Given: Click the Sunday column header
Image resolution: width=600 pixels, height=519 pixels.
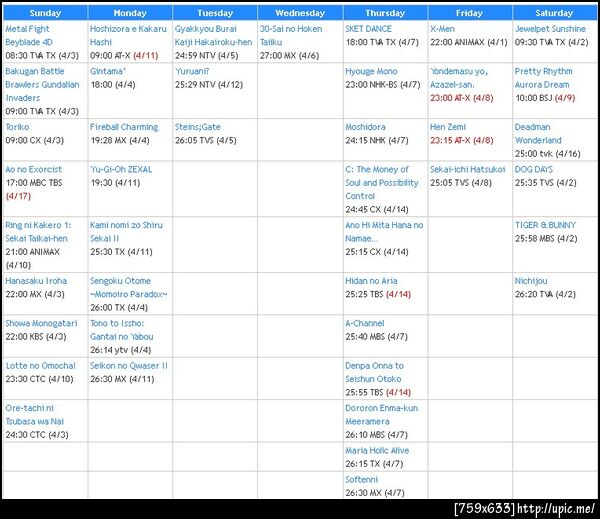Looking at the screenshot, I should click(45, 13).
